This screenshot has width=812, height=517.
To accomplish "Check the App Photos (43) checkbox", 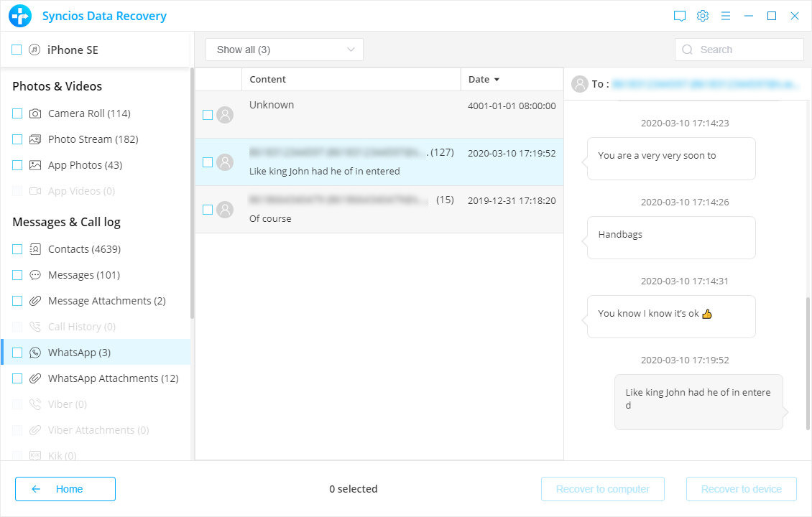I will (x=17, y=165).
